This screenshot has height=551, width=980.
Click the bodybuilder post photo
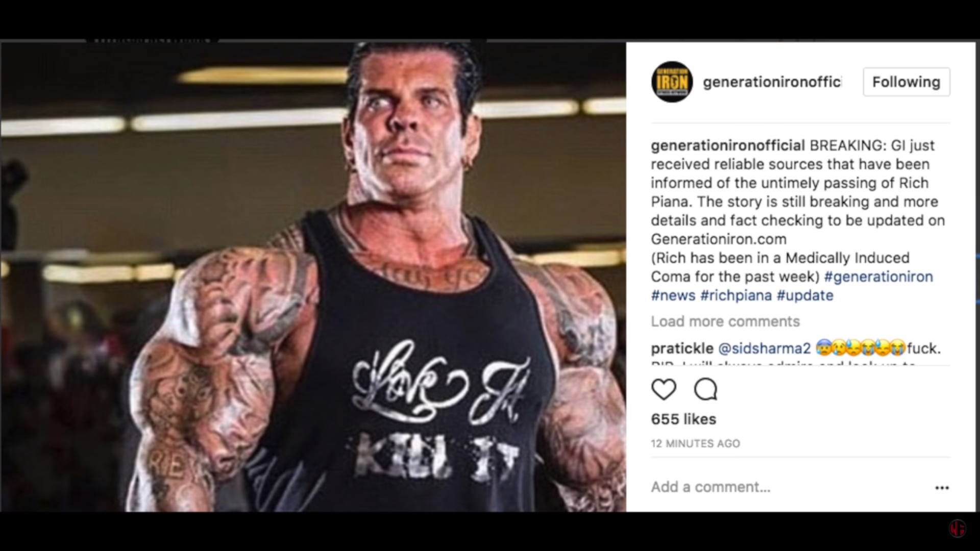(313, 277)
